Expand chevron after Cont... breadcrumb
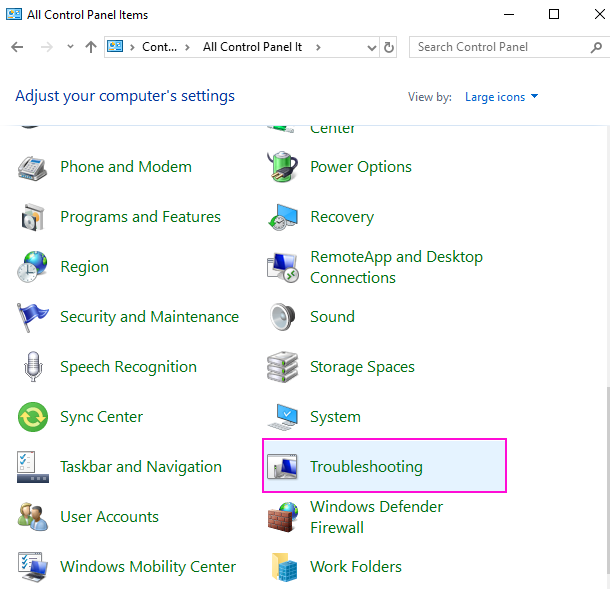Viewport: 610px width, 589px height. [188, 47]
